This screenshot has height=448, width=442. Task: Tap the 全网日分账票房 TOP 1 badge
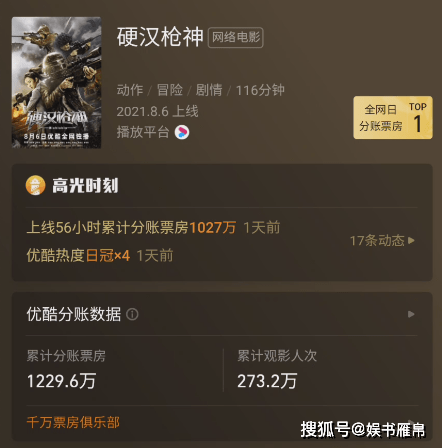click(393, 118)
